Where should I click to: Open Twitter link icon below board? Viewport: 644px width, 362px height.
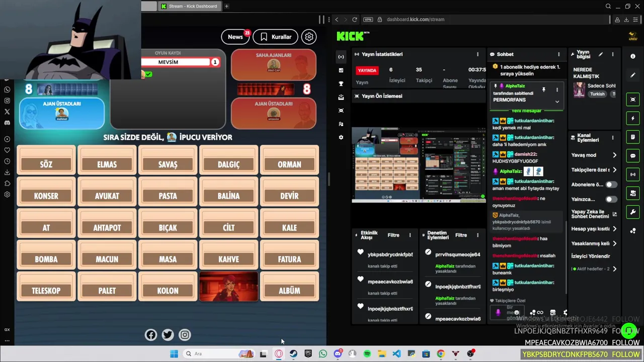click(x=168, y=335)
